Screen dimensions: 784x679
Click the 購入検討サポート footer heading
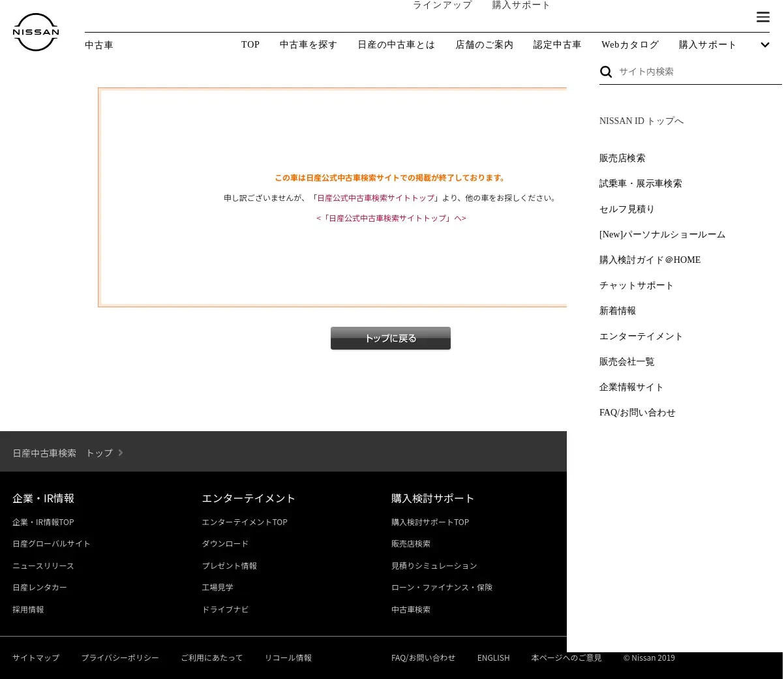[432, 498]
